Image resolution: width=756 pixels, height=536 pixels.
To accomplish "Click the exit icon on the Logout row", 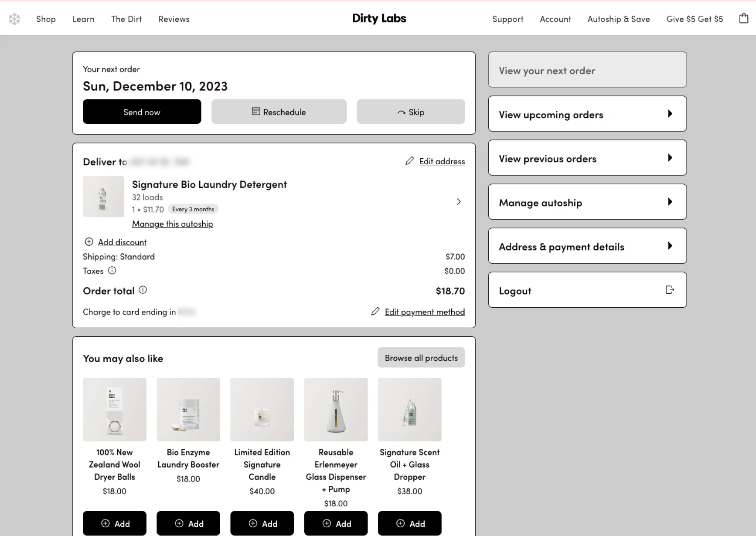I will (670, 290).
